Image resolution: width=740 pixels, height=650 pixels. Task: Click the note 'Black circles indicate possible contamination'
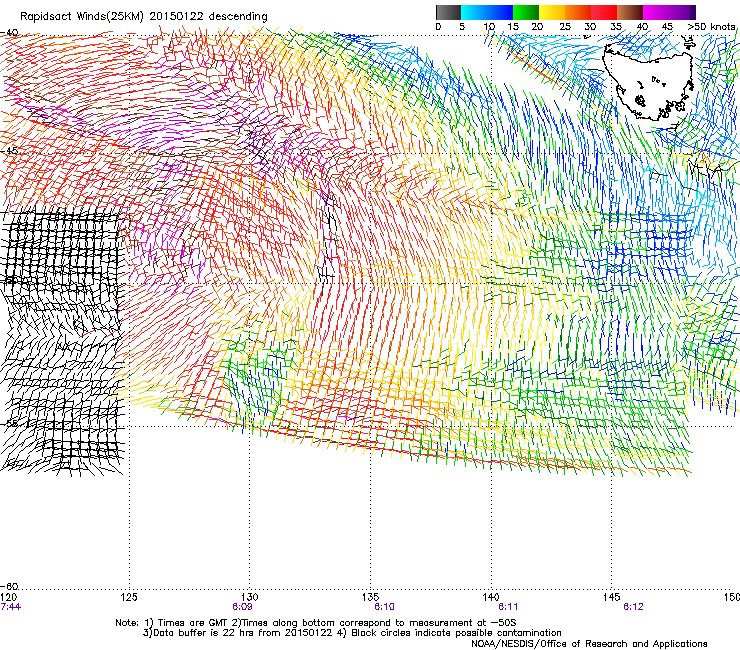click(x=456, y=633)
